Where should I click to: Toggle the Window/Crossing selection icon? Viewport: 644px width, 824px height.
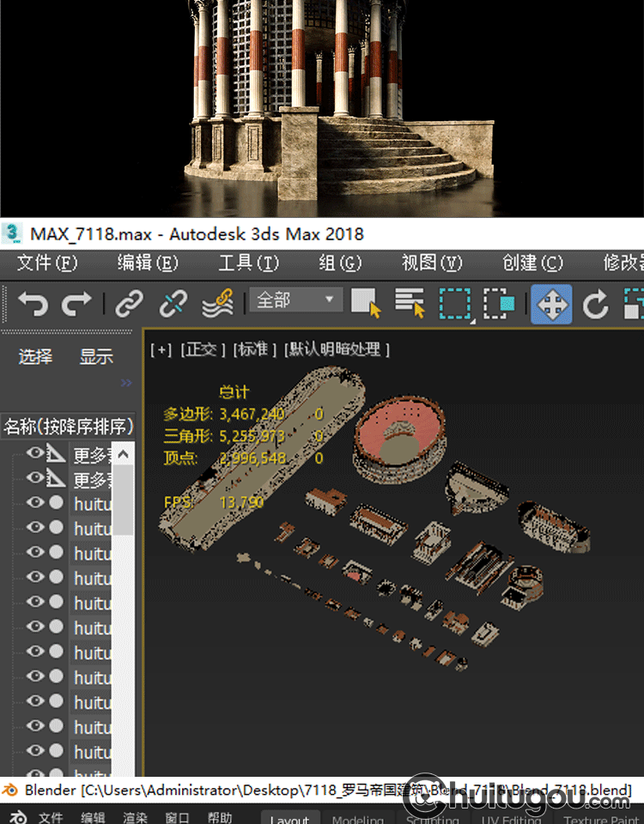(x=499, y=304)
